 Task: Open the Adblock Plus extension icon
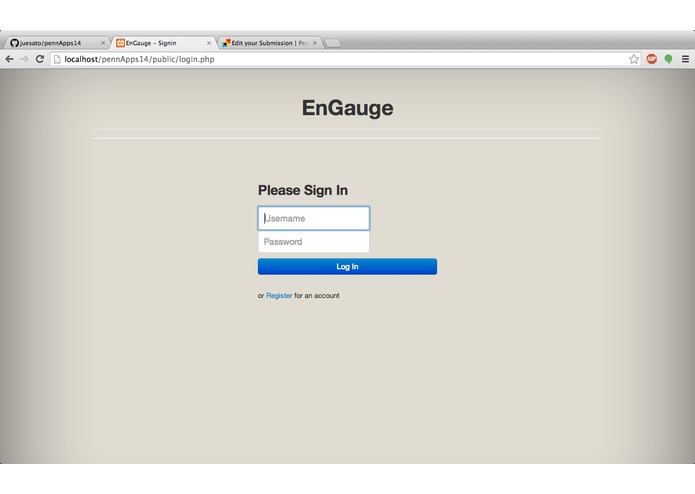(x=652, y=58)
